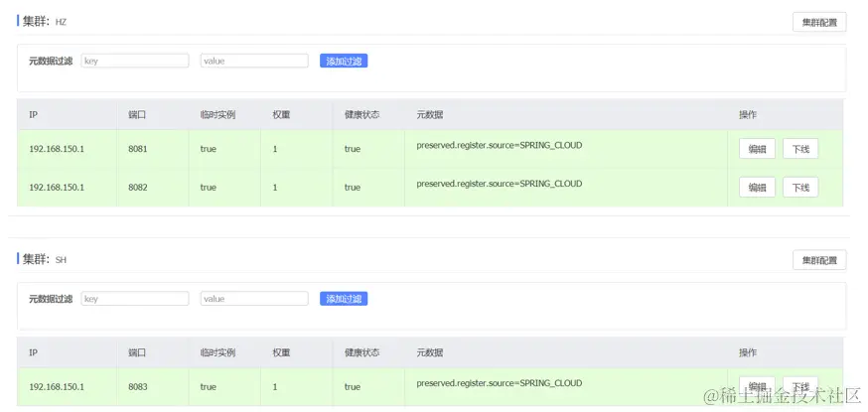Focus the value filter field in HZ cluster
The width and height of the screenshot is (868, 412).
tap(254, 61)
